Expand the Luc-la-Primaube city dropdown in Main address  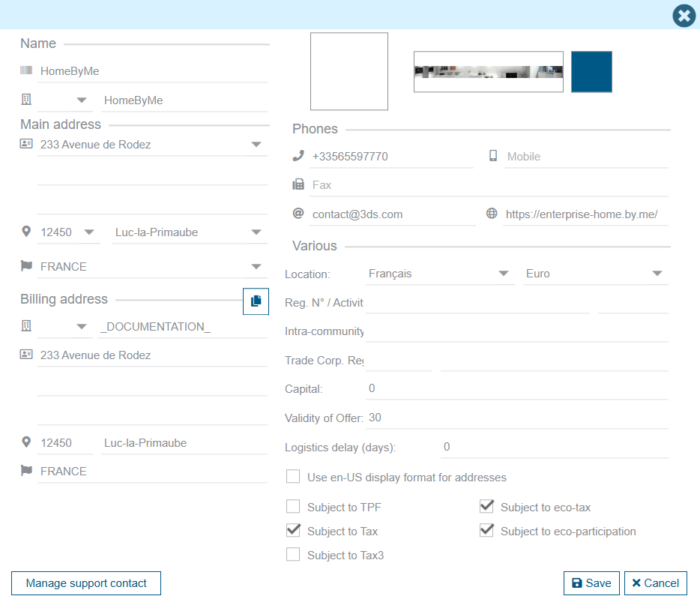256,232
